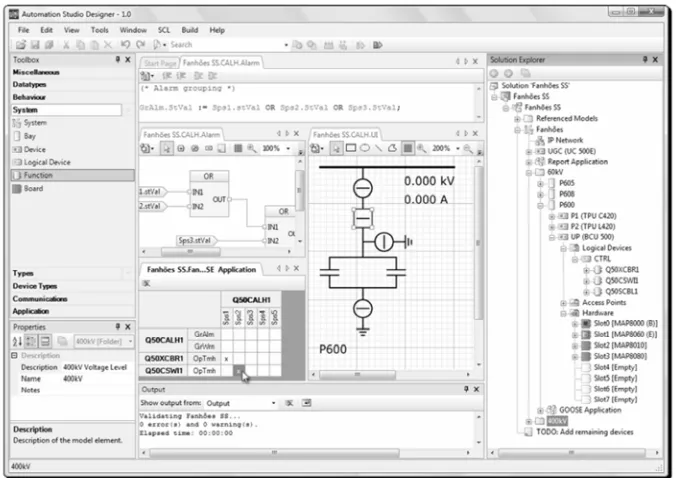Click the rightmost build arrow icon in main toolbar
This screenshot has width=676, height=478.
[378, 45]
